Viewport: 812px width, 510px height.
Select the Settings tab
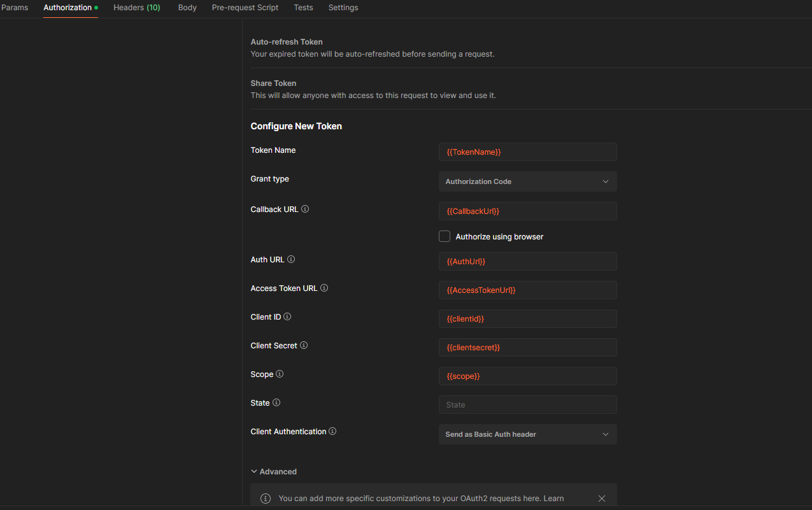343,8
